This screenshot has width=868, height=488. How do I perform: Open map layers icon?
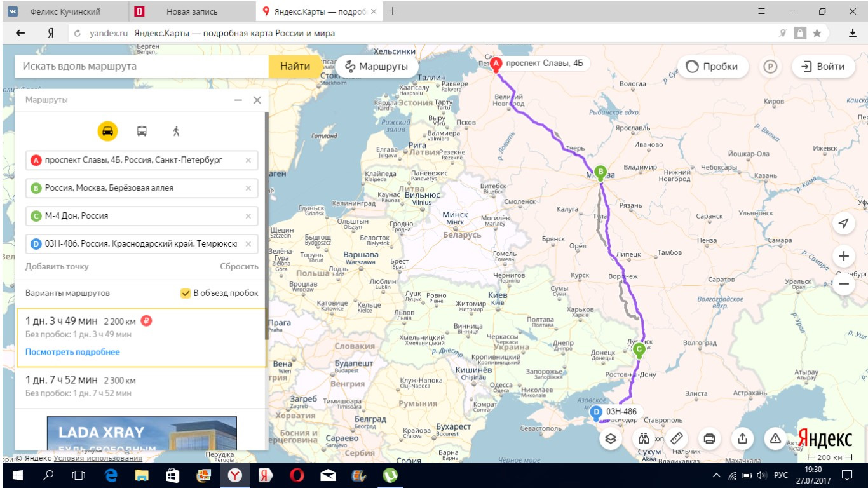611,438
